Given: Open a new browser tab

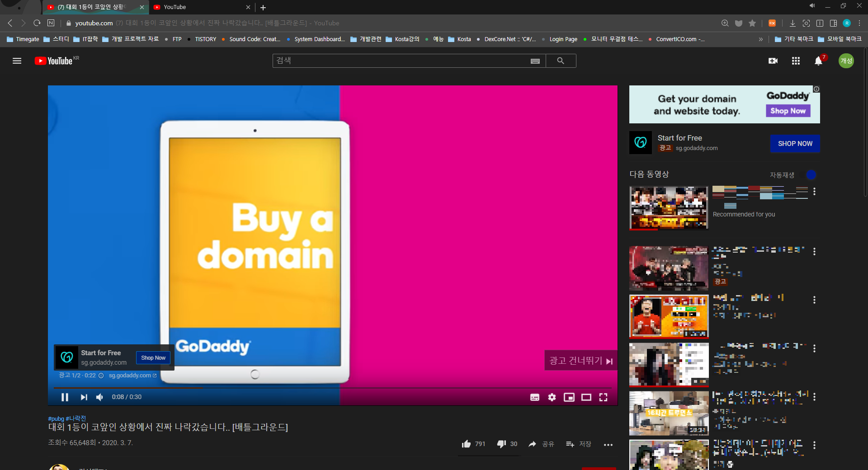Looking at the screenshot, I should (x=263, y=7).
